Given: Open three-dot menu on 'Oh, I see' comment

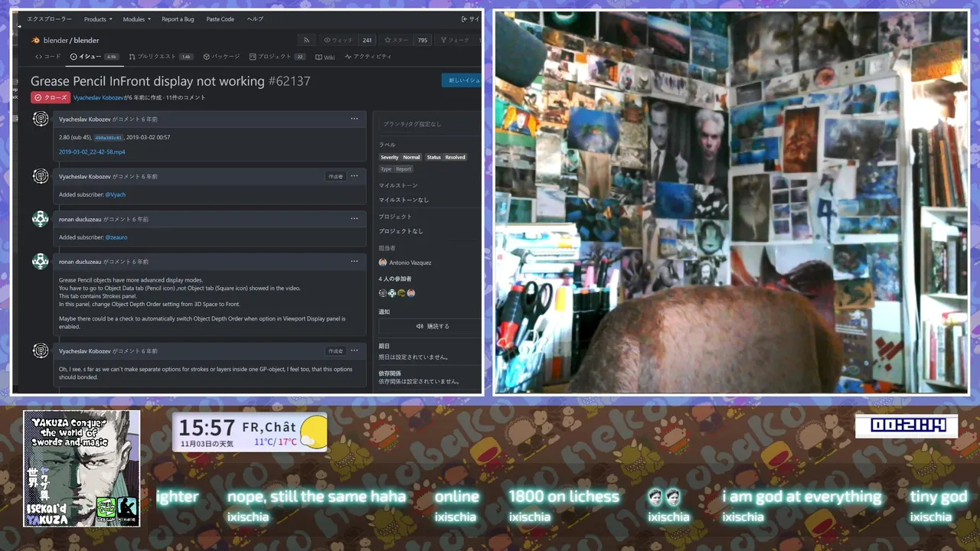Looking at the screenshot, I should click(354, 350).
